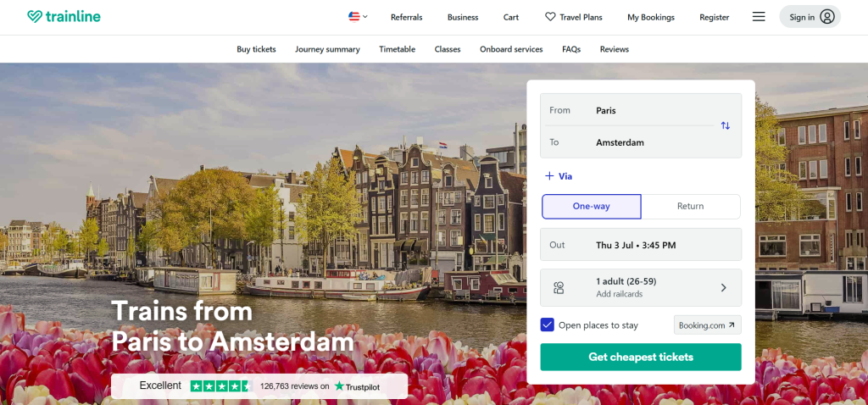This screenshot has height=405, width=868.
Task: Go to Business link
Action: tap(463, 17)
